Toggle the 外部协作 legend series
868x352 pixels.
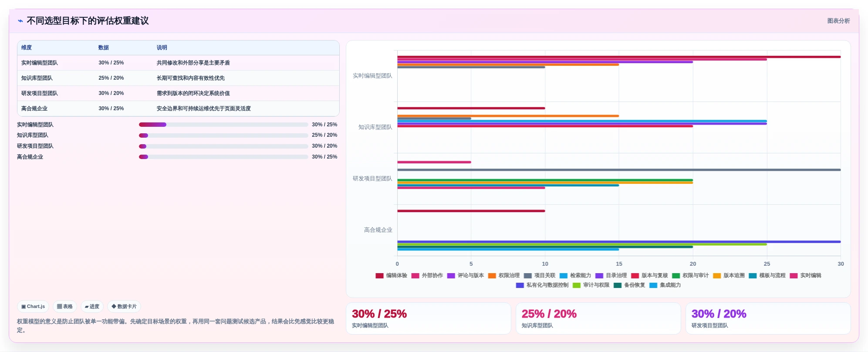427,276
